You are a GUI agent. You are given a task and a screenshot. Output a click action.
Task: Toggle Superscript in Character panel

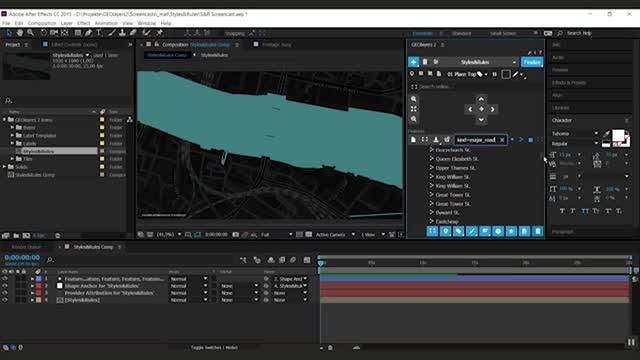coord(608,211)
